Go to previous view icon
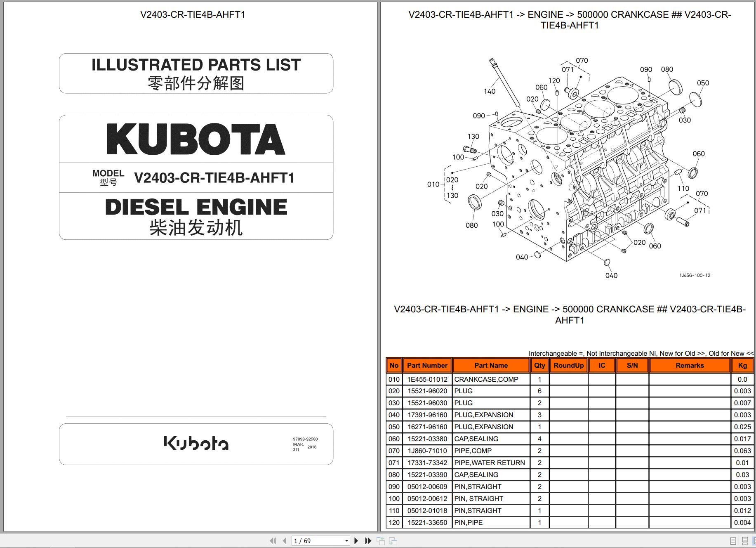756x548 pixels. coord(381,541)
